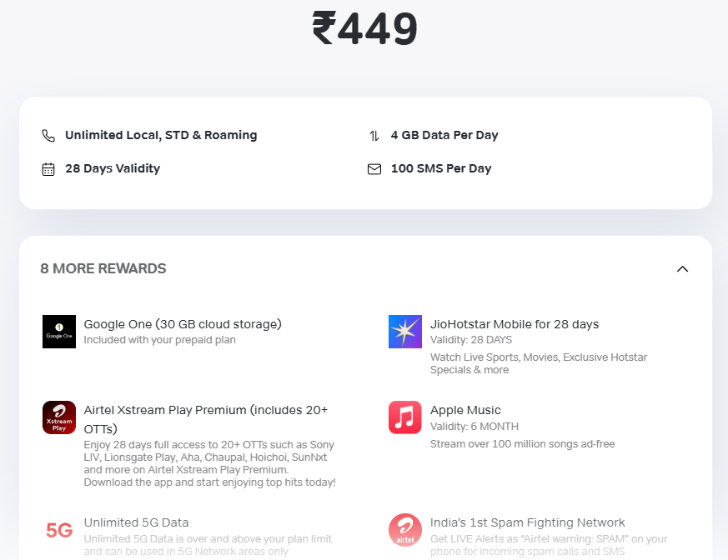This screenshot has width=728, height=560.
Task: Select the data transfer icon near 4 GB
Action: coord(374,134)
